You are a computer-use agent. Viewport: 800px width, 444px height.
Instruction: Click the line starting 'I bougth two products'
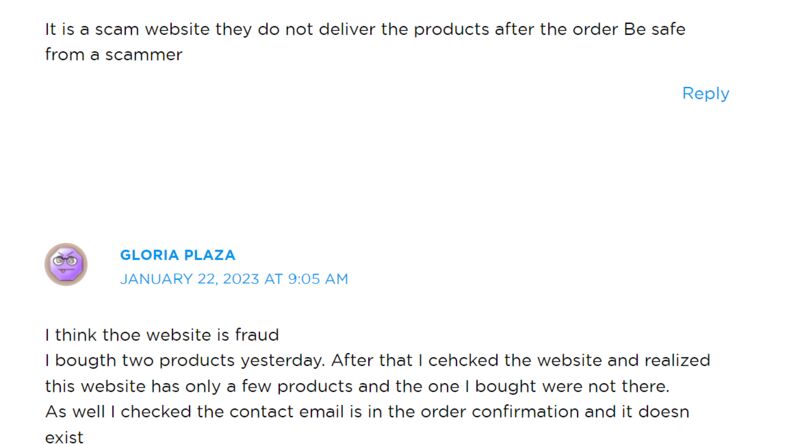378,360
